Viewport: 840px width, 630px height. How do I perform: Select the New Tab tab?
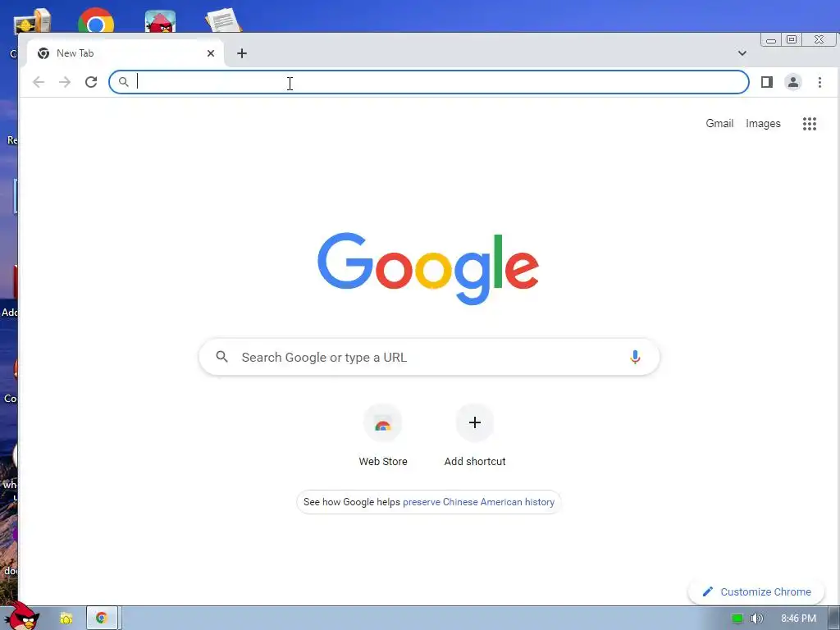coord(125,53)
